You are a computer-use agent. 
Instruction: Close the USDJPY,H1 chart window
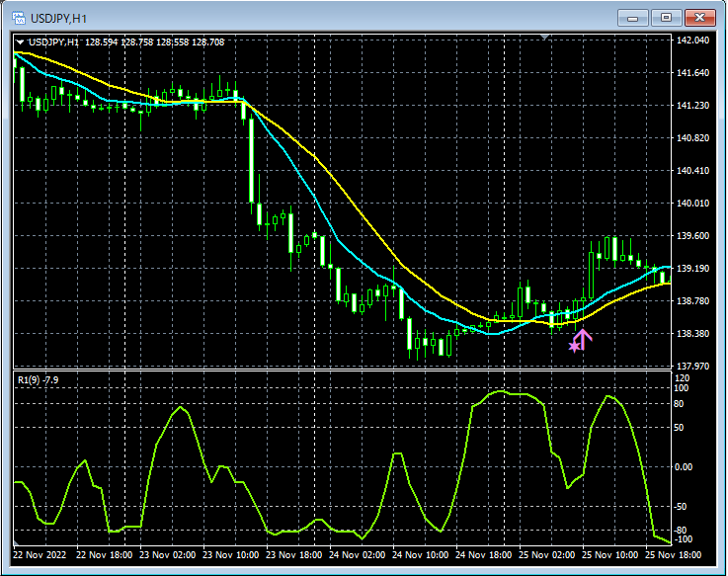pos(699,18)
